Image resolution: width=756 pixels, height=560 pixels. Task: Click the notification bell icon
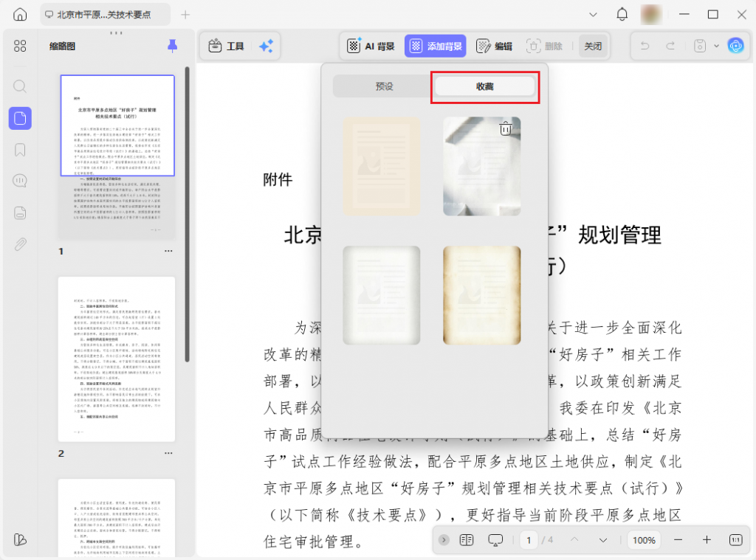point(622,15)
